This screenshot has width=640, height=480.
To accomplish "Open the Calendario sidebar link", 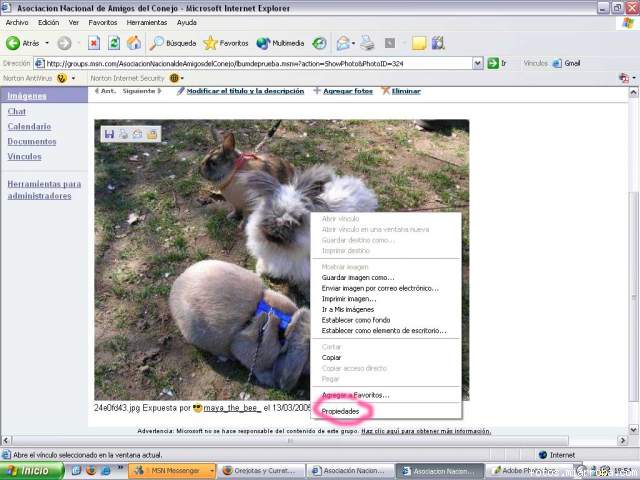I will click(29, 126).
